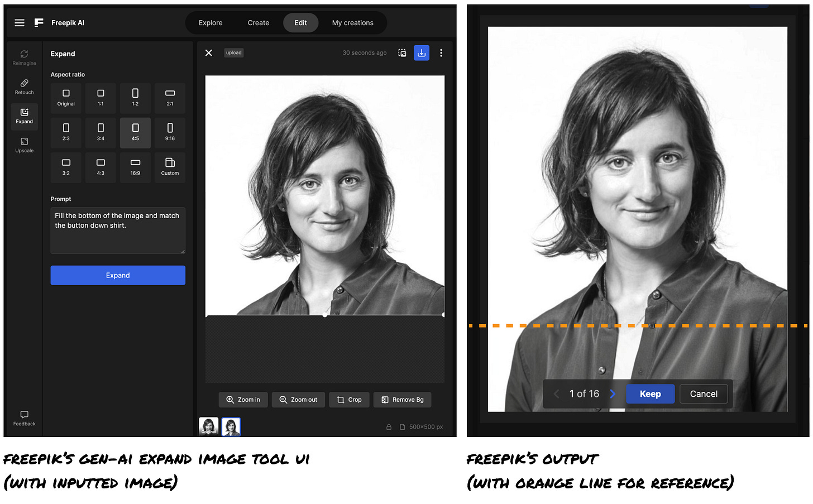This screenshot has height=504, width=813.
Task: Click the Keep button in output
Action: [650, 394]
